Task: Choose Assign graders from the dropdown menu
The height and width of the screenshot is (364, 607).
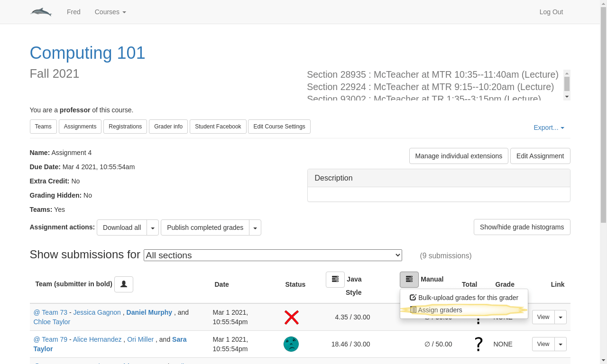Action: 440,310
